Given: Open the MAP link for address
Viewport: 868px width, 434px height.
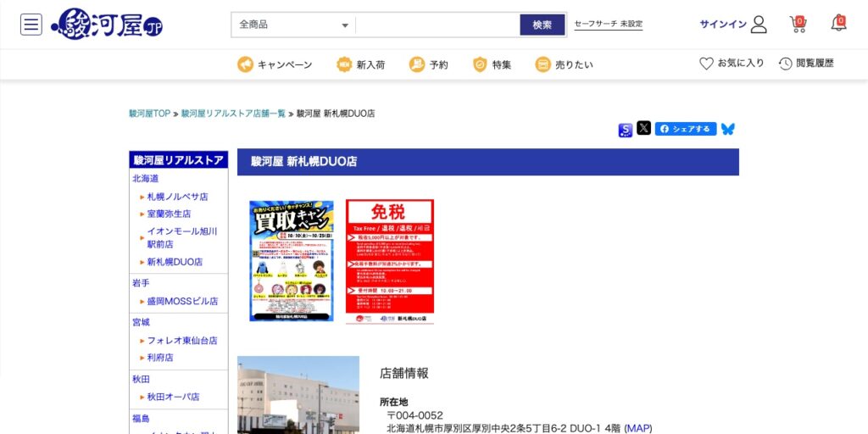Looking at the screenshot, I should pyautogui.click(x=638, y=428).
